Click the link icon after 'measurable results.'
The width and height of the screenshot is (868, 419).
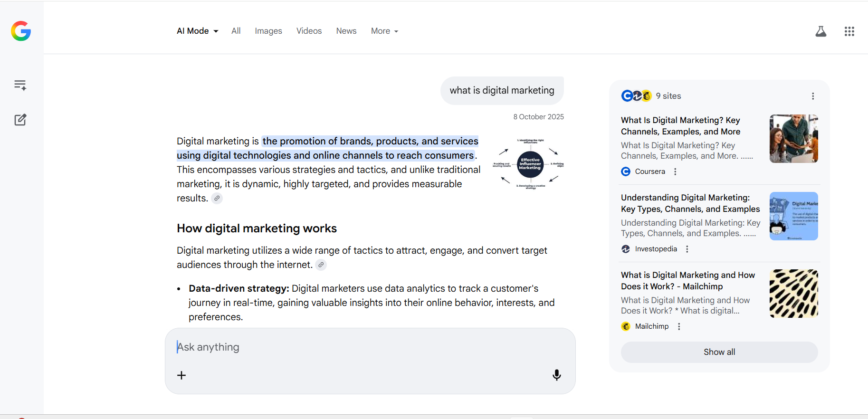click(x=217, y=199)
